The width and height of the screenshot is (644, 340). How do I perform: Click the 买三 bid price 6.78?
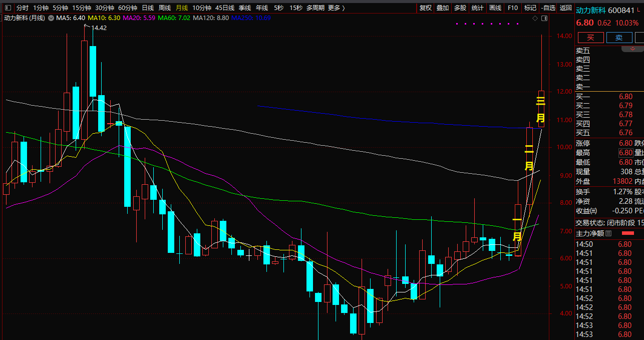pos(625,115)
